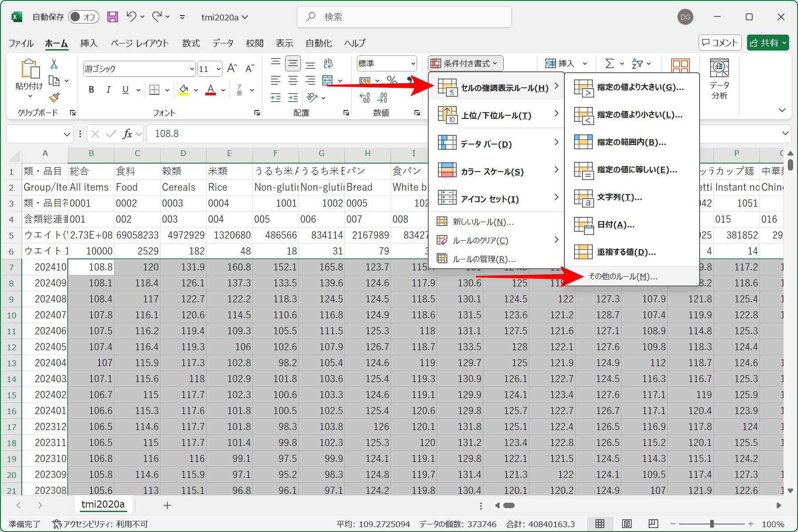Click the DG account avatar
The height and width of the screenshot is (532, 798).
(x=685, y=17)
